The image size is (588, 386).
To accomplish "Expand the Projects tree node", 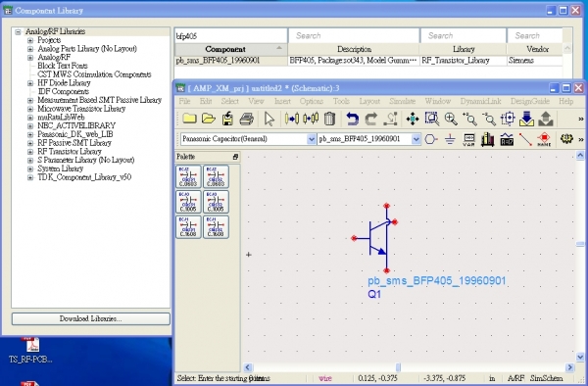I will pos(30,40).
